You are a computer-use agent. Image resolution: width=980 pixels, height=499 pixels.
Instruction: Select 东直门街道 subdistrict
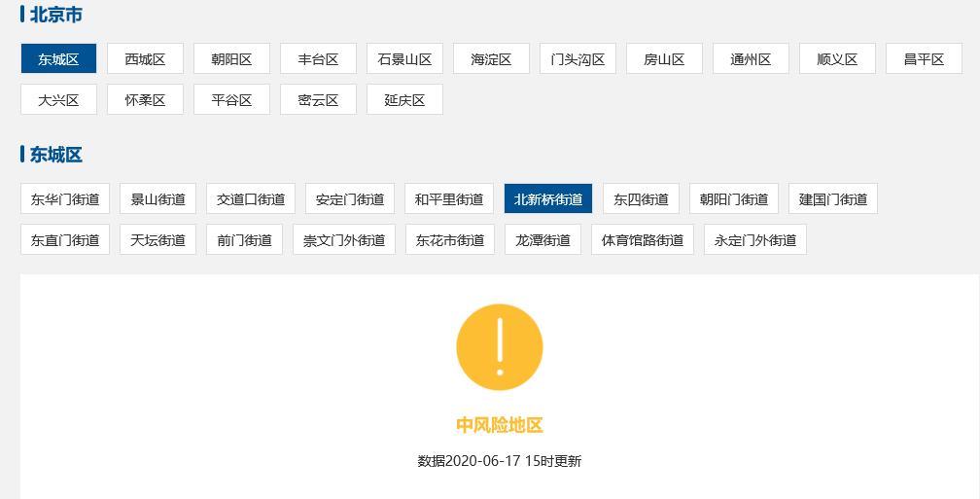pyautogui.click(x=65, y=239)
